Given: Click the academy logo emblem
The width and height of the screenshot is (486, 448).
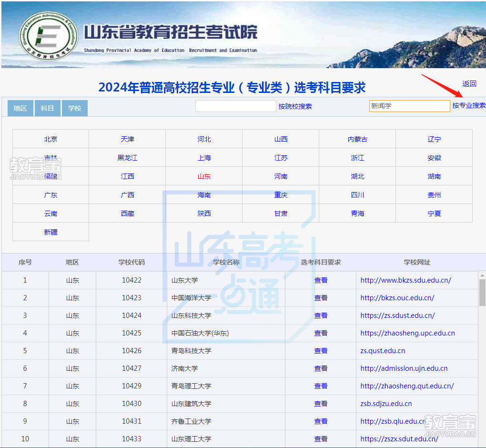Looking at the screenshot, I should 49,36.
